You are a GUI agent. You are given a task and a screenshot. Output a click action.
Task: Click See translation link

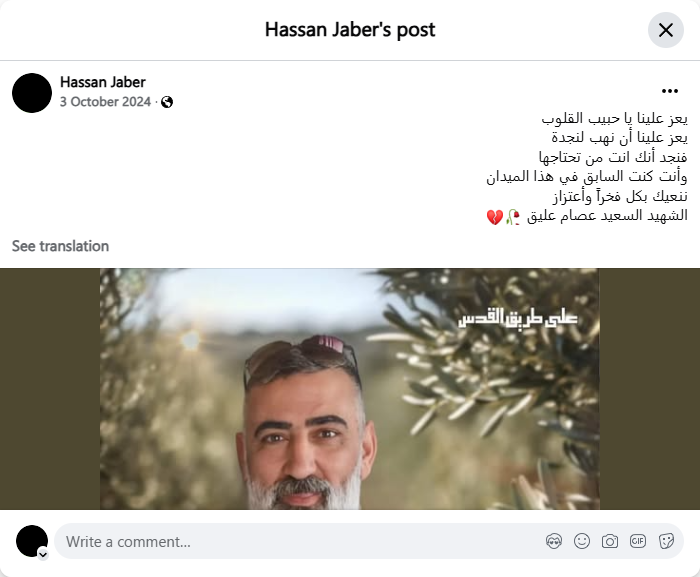tap(60, 246)
